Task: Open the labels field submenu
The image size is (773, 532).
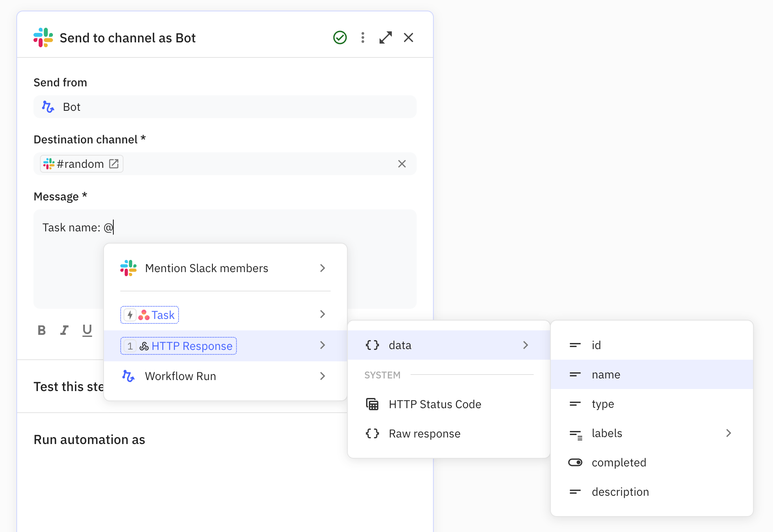Action: 652,433
